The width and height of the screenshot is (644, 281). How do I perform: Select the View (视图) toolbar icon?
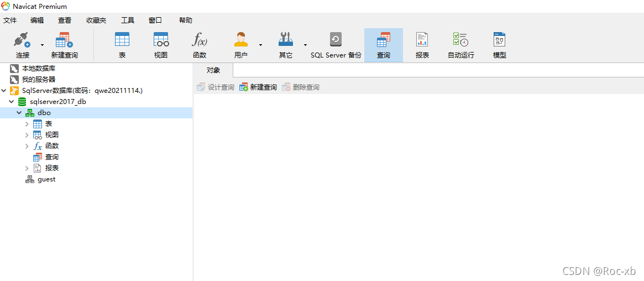click(161, 45)
